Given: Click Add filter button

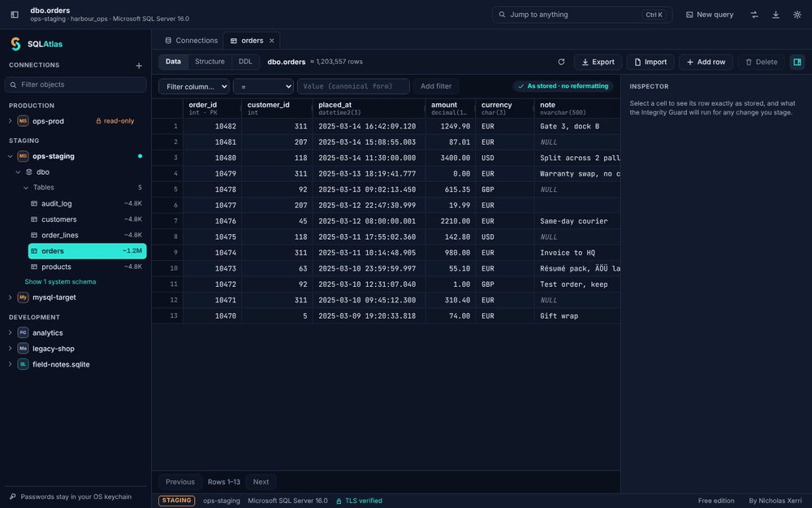Looking at the screenshot, I should coord(436,86).
